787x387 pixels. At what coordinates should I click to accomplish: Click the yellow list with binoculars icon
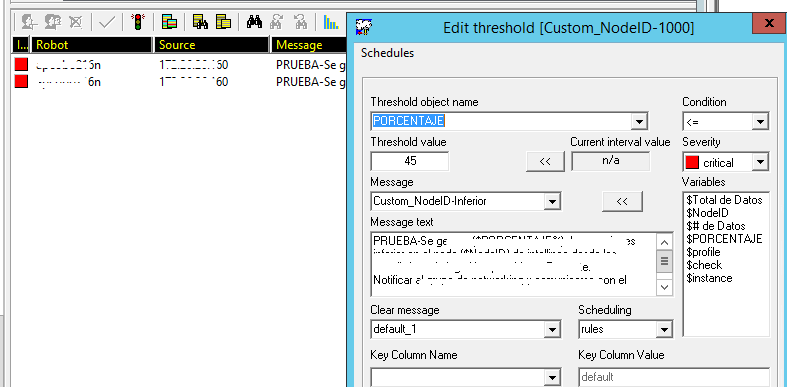(x=200, y=22)
